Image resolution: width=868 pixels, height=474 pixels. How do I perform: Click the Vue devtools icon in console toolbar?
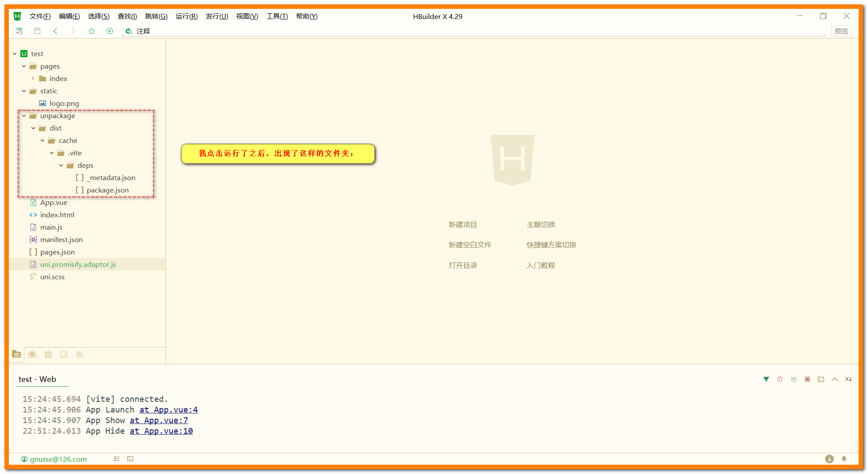[x=766, y=379]
